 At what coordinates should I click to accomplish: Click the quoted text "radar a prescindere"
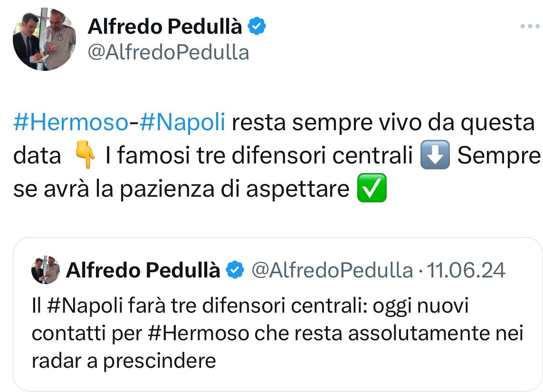[x=124, y=361]
